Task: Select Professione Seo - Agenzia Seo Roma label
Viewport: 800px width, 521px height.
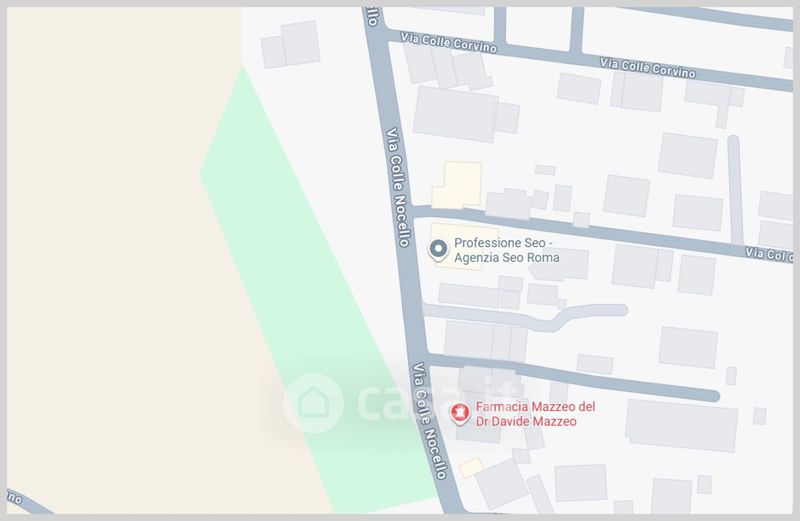Action: 507,250
